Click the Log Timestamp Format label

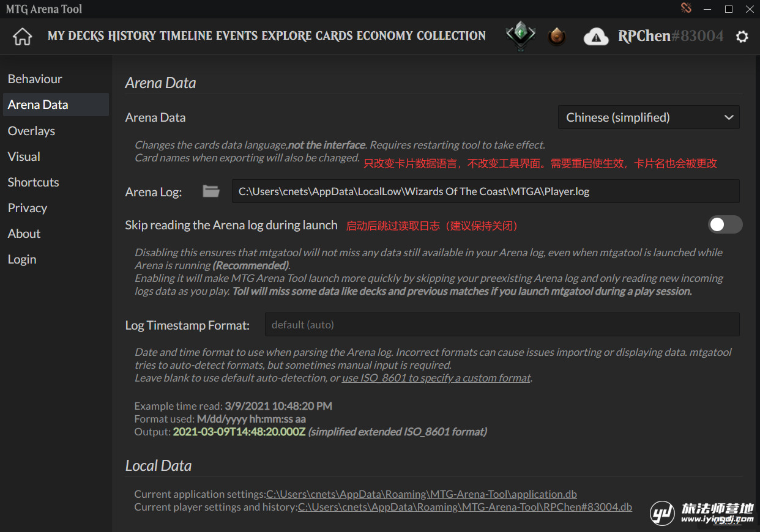tap(188, 325)
